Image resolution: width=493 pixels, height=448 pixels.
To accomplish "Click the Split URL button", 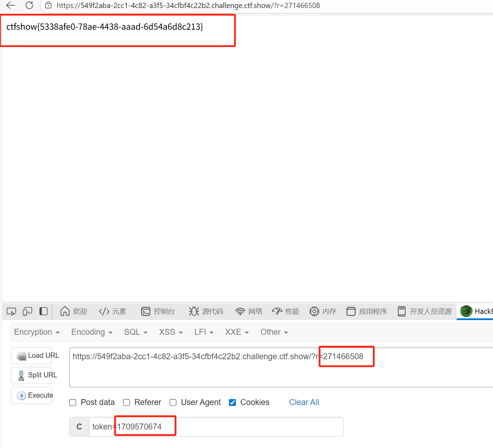I will [x=31, y=375].
